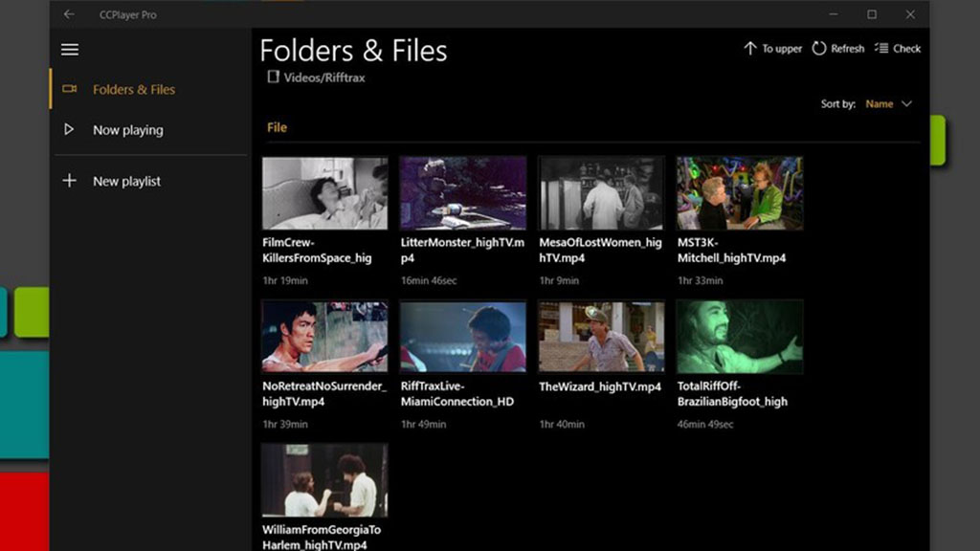Click the file name RiffTraxLive-MiamiConnection_HD
This screenshot has width=980, height=551.
click(457, 393)
